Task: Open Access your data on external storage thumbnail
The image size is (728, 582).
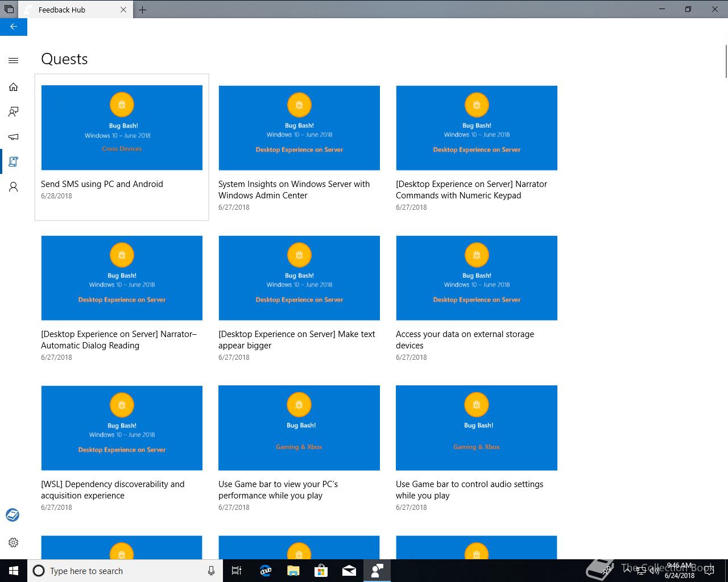Action: click(477, 278)
